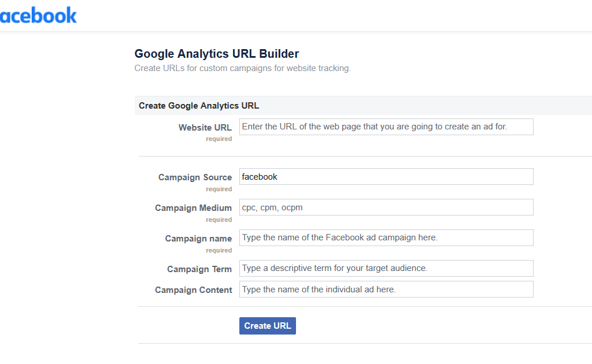Click the Create URL button
The image size is (592, 364).
coord(267,325)
